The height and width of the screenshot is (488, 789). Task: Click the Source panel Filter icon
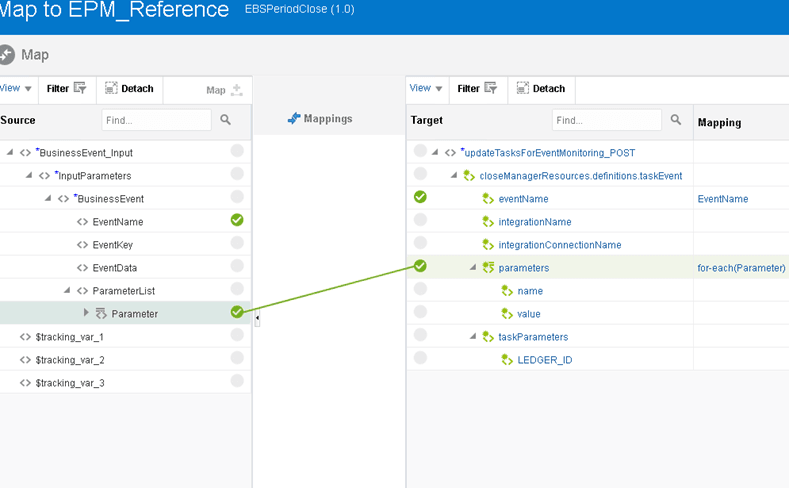(x=80, y=88)
